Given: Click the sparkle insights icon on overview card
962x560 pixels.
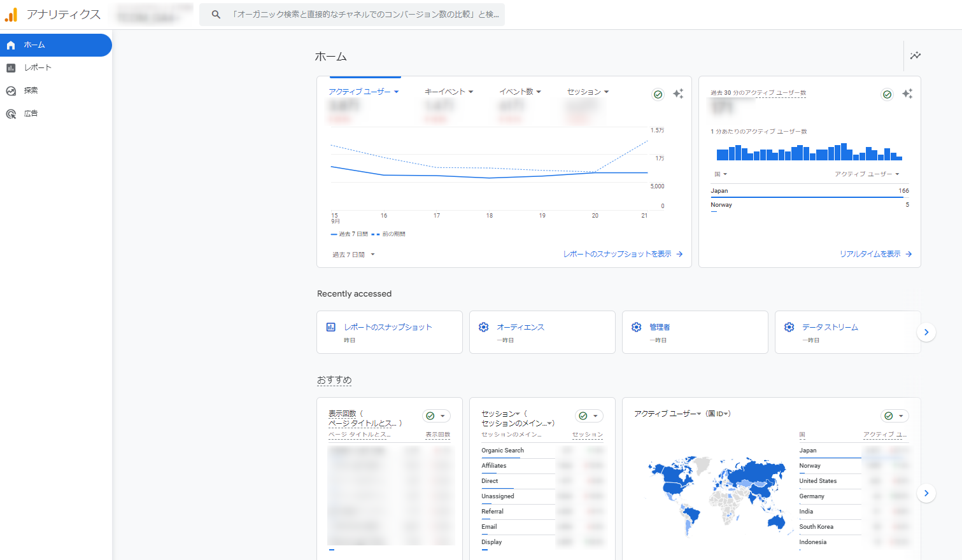Looking at the screenshot, I should [678, 94].
